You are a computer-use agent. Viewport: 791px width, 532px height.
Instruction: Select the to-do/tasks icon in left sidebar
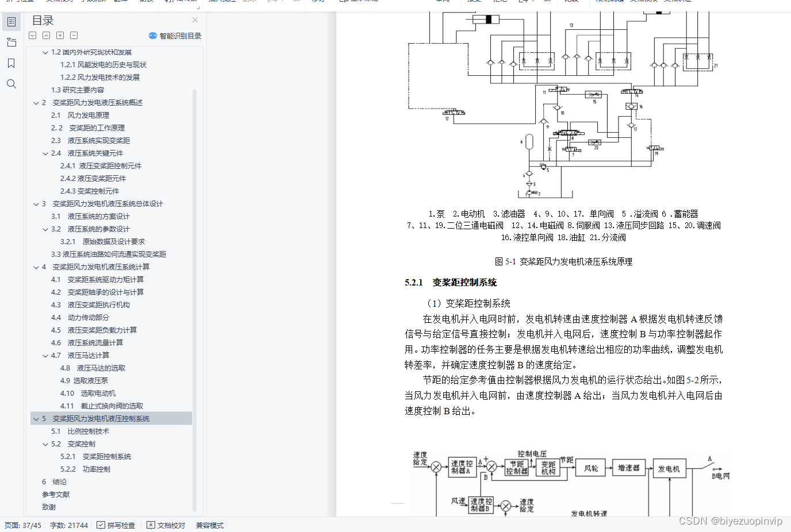tap(11, 42)
